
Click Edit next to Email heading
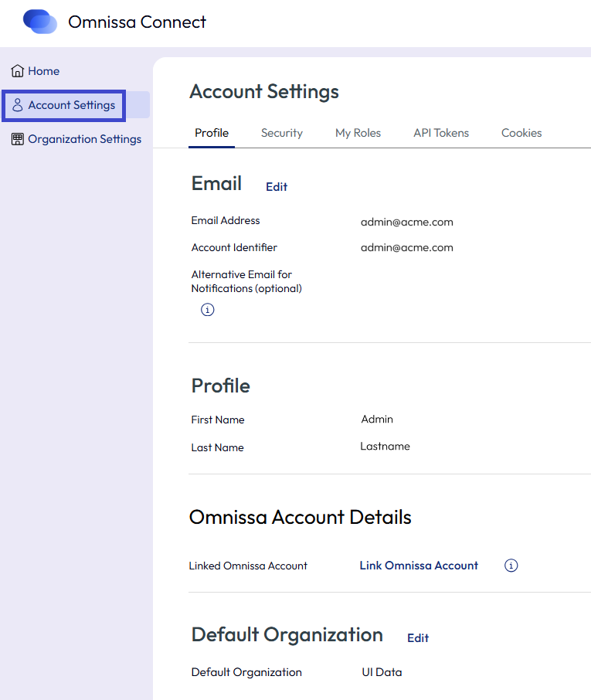pyautogui.click(x=277, y=187)
